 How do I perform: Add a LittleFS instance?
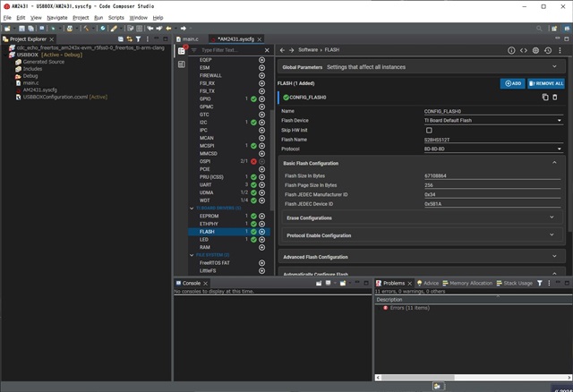(261, 270)
